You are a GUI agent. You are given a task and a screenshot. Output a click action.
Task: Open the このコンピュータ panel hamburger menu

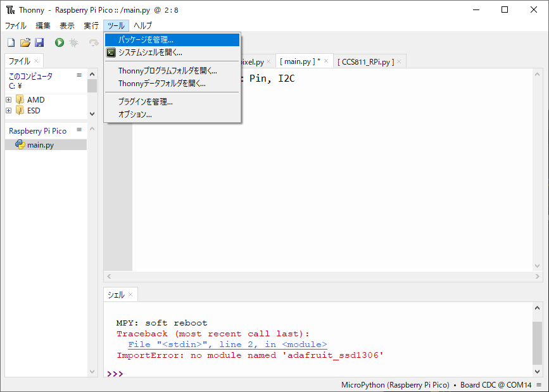(79, 75)
